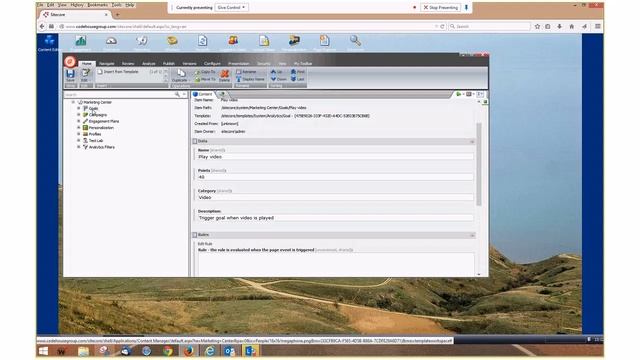
Task: Switch to the Review ribbon tab
Action: (x=128, y=64)
